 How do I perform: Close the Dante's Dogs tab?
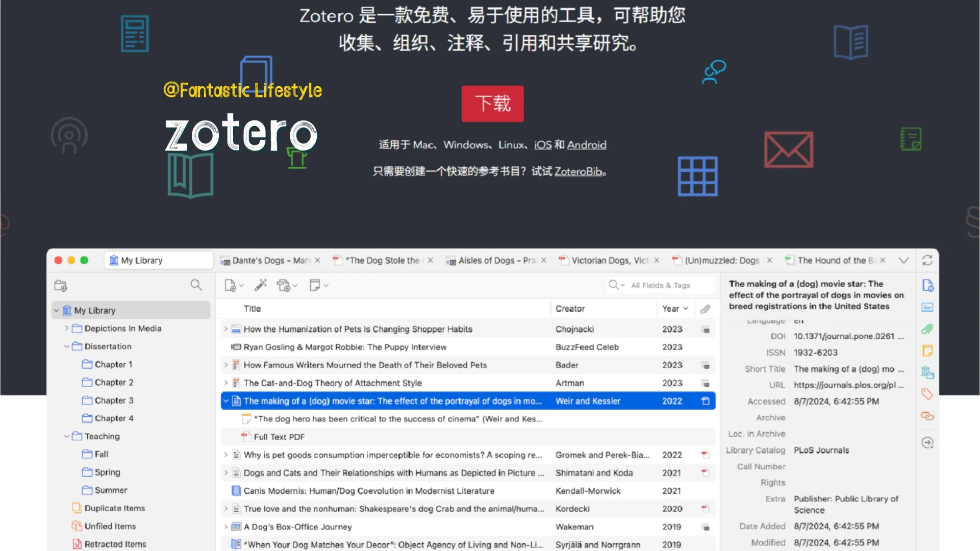point(317,260)
